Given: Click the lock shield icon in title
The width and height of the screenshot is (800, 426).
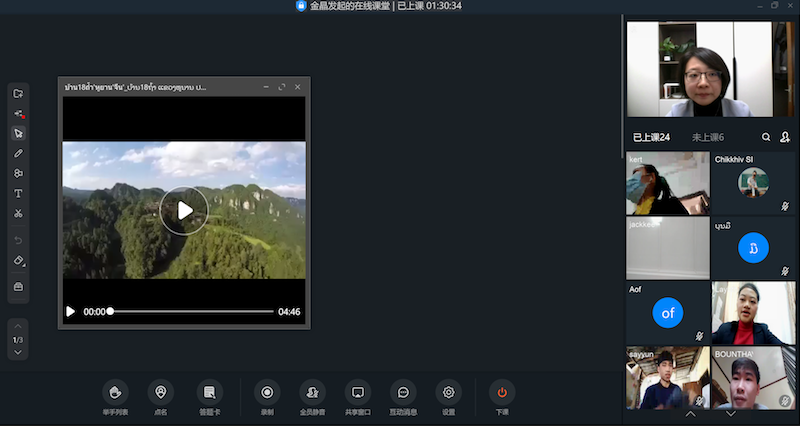Looking at the screenshot, I should click(301, 6).
